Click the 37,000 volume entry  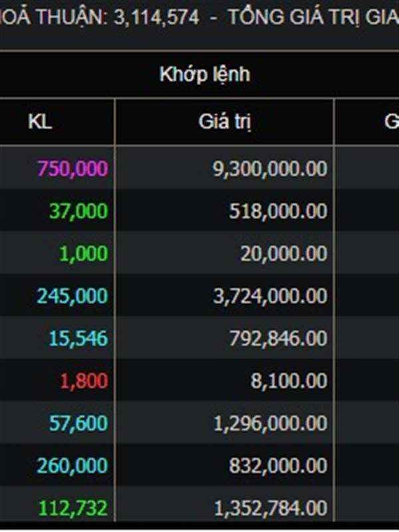click(57, 210)
